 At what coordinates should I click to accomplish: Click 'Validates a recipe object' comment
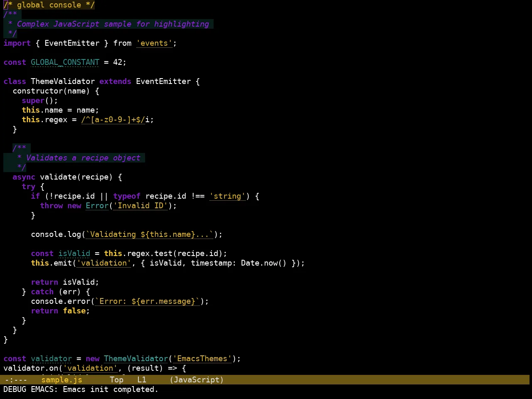[83, 158]
